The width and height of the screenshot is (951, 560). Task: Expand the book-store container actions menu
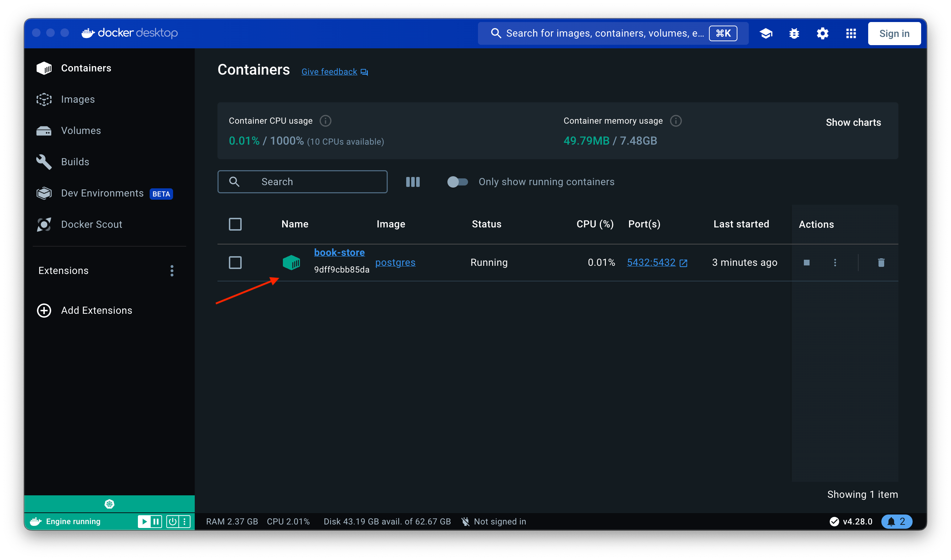[x=835, y=262]
